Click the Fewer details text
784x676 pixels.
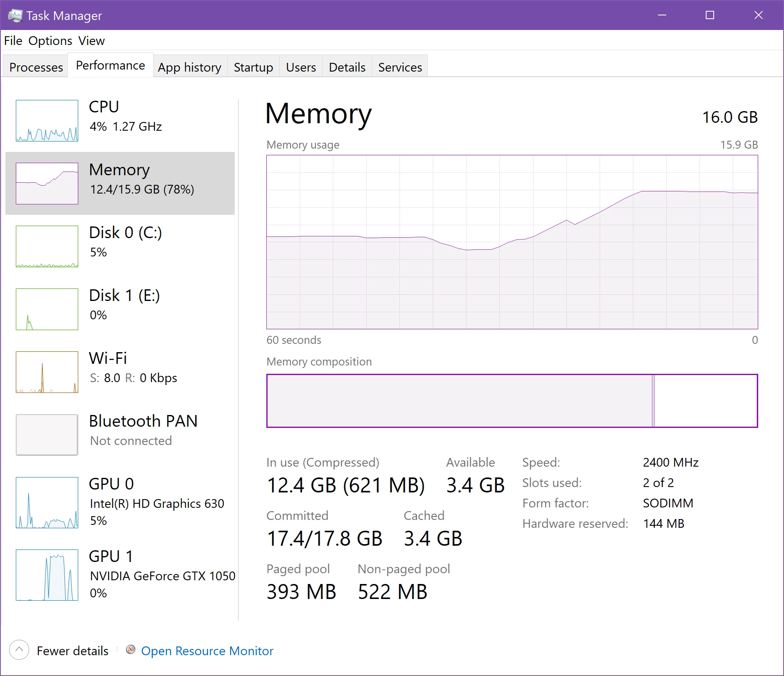coord(72,651)
